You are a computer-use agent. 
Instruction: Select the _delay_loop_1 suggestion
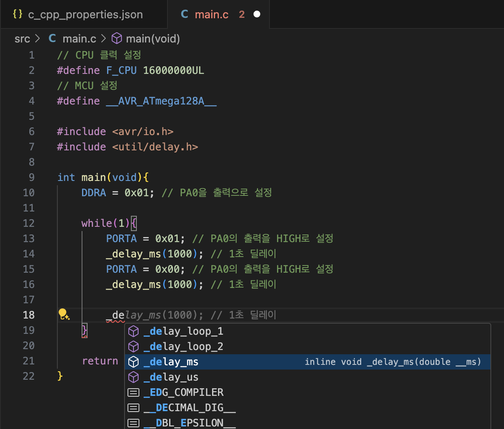click(307, 331)
